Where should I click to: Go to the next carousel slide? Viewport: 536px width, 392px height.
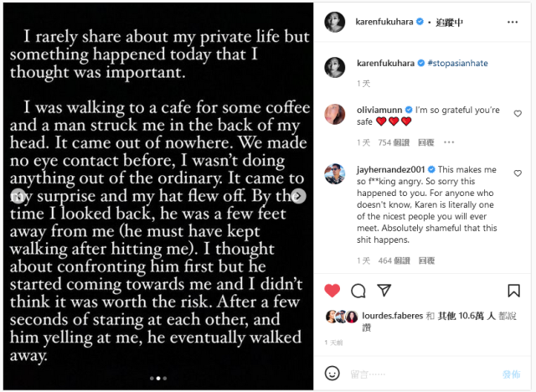296,196
